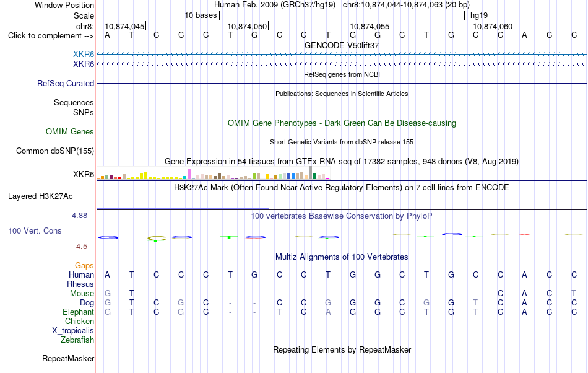The height and width of the screenshot is (373, 588).
Task: Click the OMIM Gene Phenotypes track title
Action: (x=342, y=123)
